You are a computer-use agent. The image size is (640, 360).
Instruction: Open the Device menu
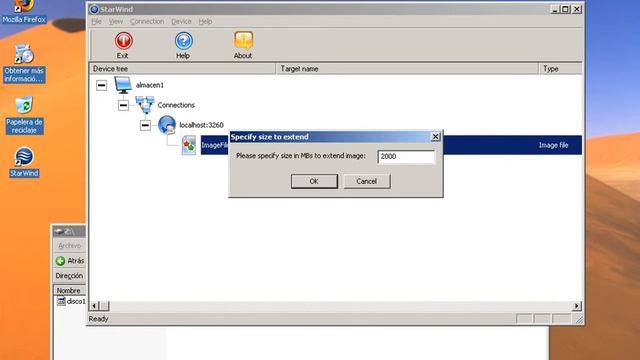[181, 21]
